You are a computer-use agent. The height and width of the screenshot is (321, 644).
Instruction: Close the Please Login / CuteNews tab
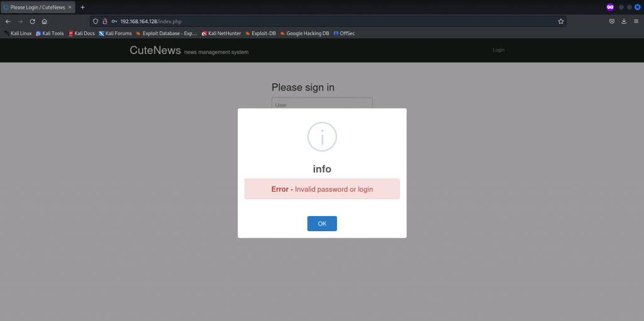tap(70, 8)
